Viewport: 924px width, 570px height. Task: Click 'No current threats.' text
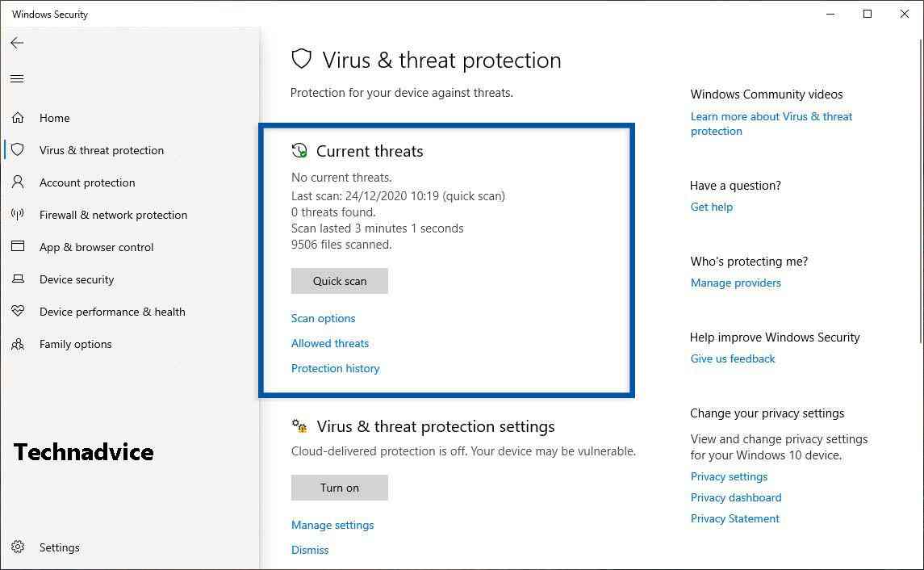(341, 178)
